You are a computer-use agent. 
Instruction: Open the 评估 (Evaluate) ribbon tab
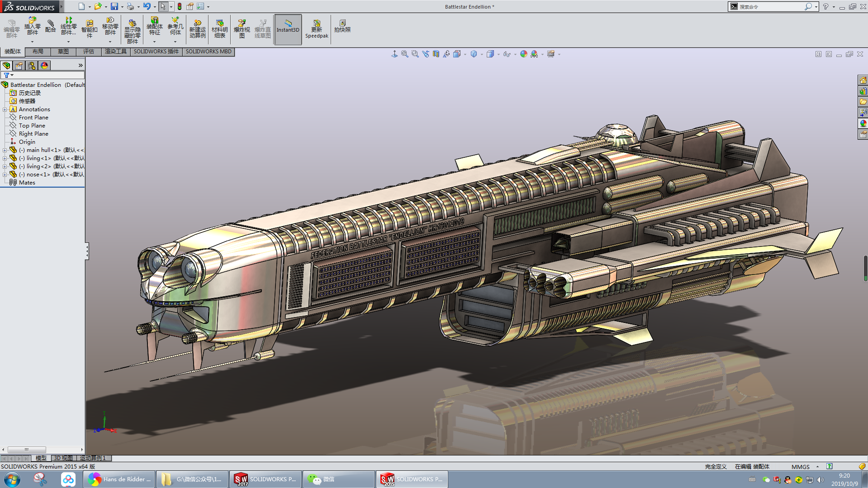[x=89, y=52]
